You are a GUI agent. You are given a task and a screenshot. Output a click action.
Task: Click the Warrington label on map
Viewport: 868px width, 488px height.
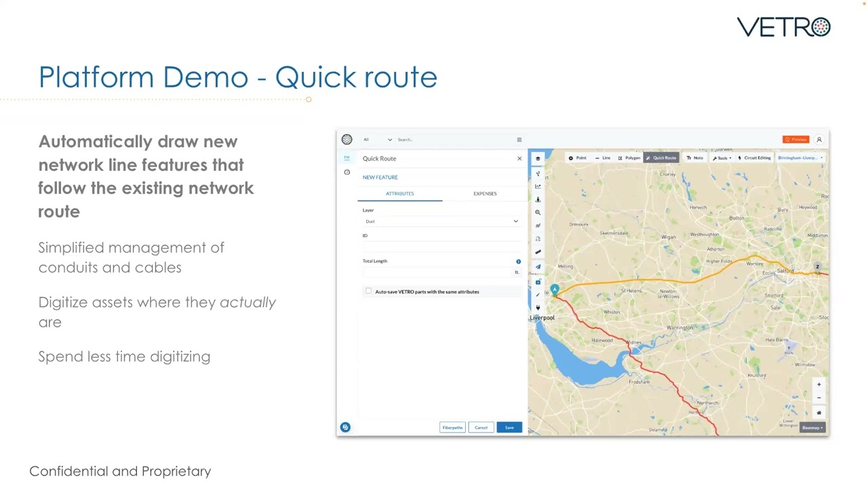pos(679,327)
